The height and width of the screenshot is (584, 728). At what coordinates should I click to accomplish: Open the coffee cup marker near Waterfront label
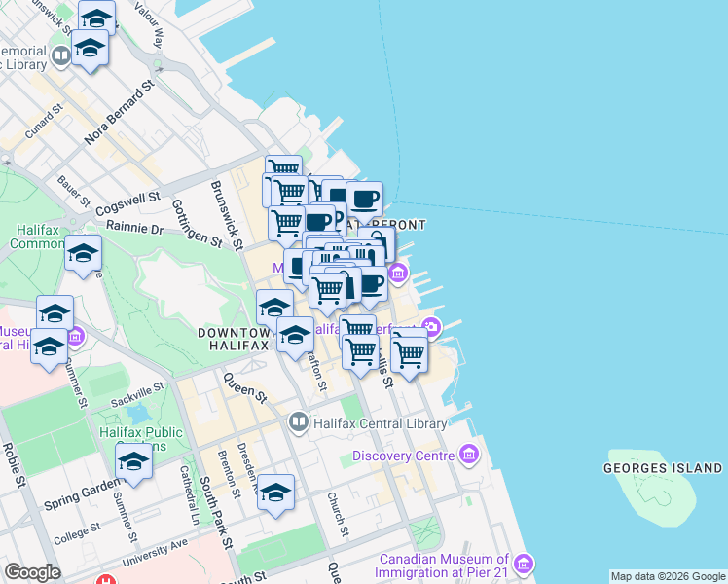point(364,202)
